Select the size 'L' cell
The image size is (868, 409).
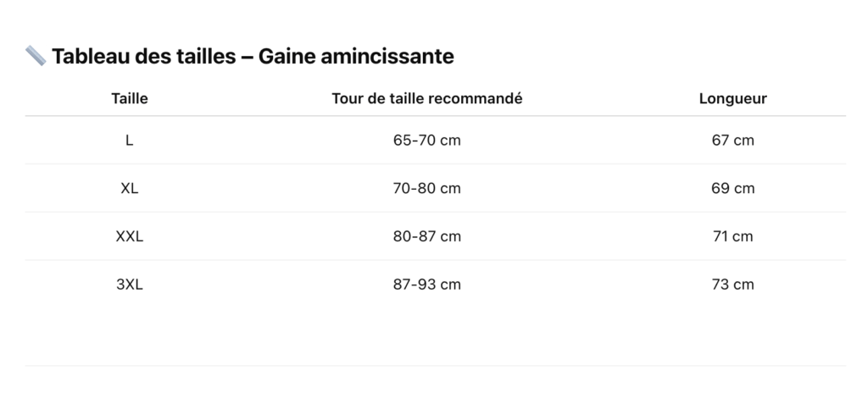pyautogui.click(x=130, y=140)
